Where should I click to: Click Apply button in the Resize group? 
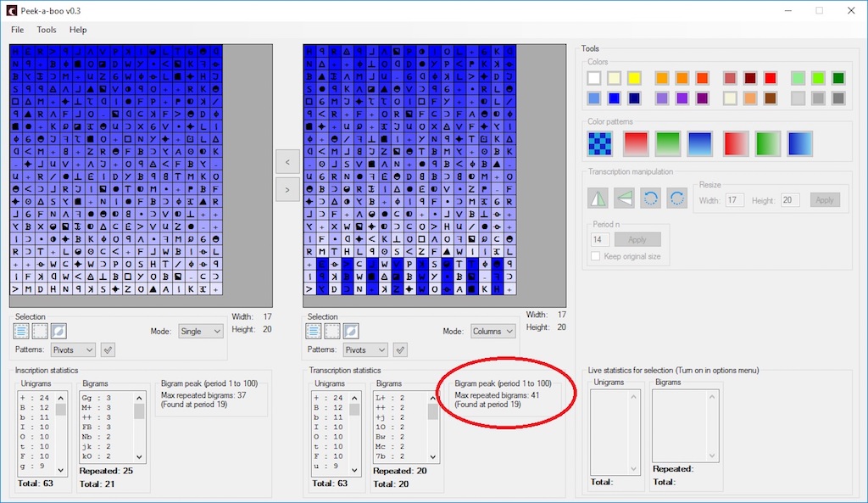click(825, 200)
